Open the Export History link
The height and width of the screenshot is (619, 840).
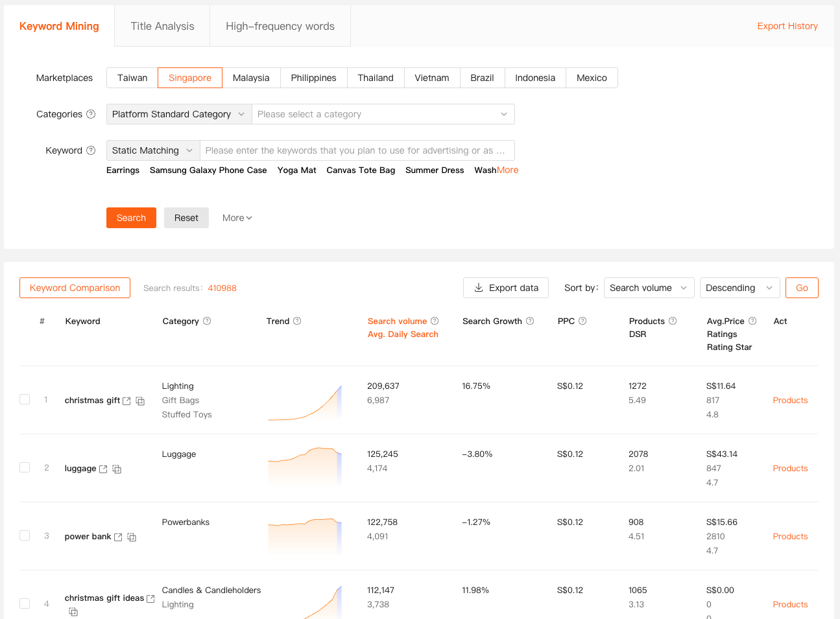(787, 26)
